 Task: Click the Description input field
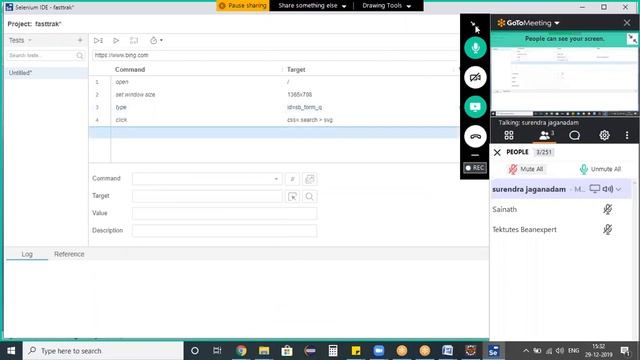pyautogui.click(x=224, y=231)
